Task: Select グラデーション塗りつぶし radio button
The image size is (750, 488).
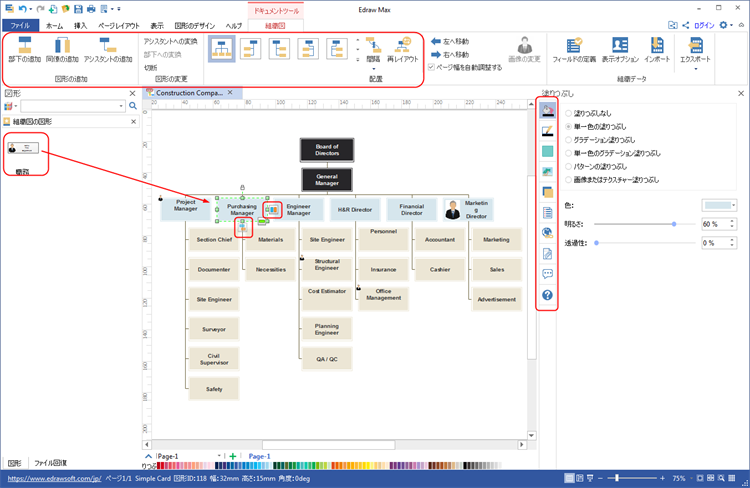Action: [x=568, y=140]
